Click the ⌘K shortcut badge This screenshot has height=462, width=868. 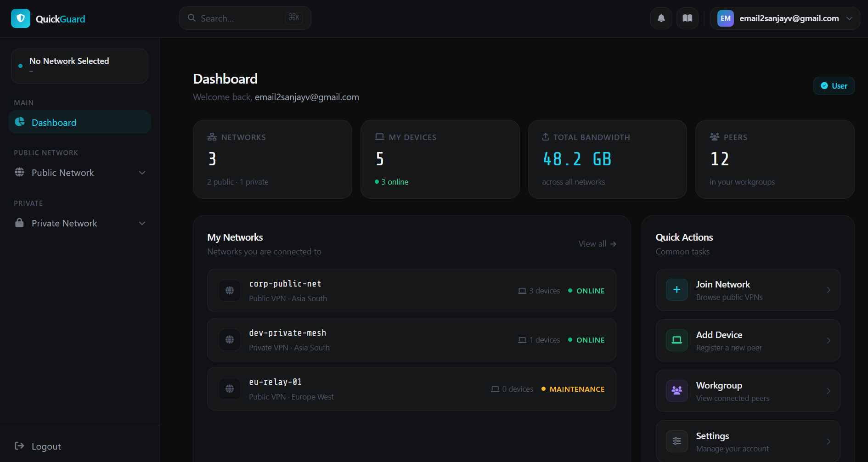pyautogui.click(x=294, y=17)
